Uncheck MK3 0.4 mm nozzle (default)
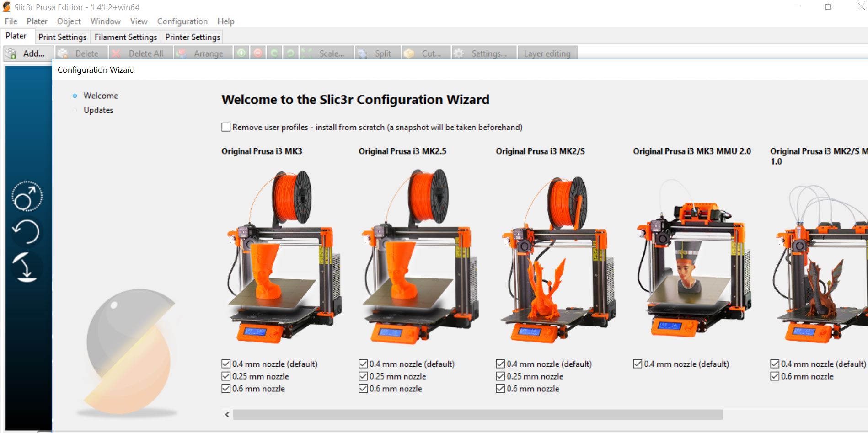868x433 pixels. tap(226, 364)
